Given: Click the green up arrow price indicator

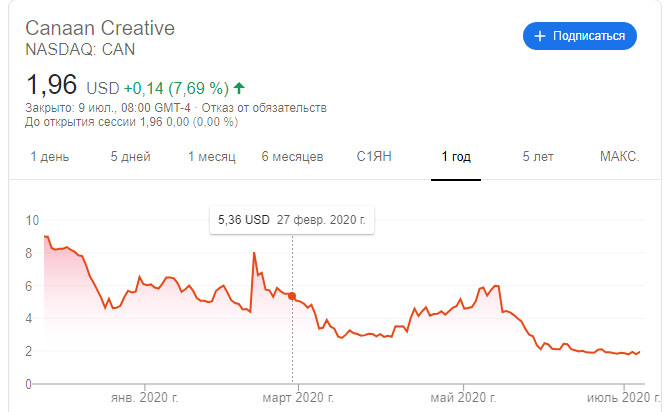Looking at the screenshot, I should (x=242, y=85).
